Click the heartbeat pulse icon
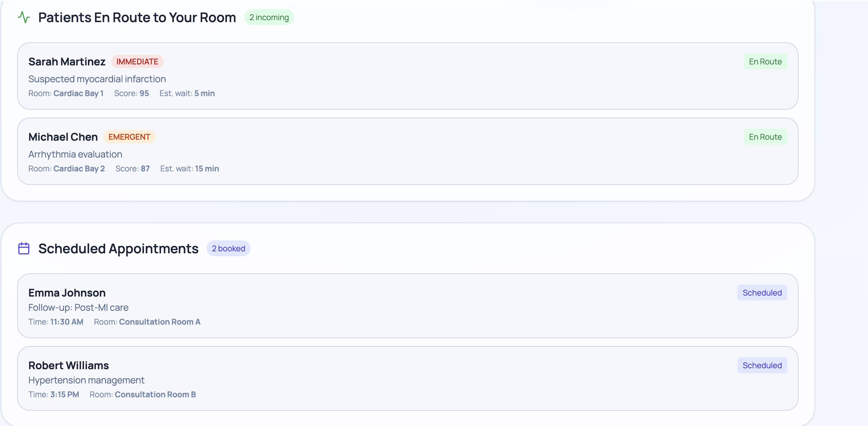This screenshot has width=868, height=426. click(23, 17)
